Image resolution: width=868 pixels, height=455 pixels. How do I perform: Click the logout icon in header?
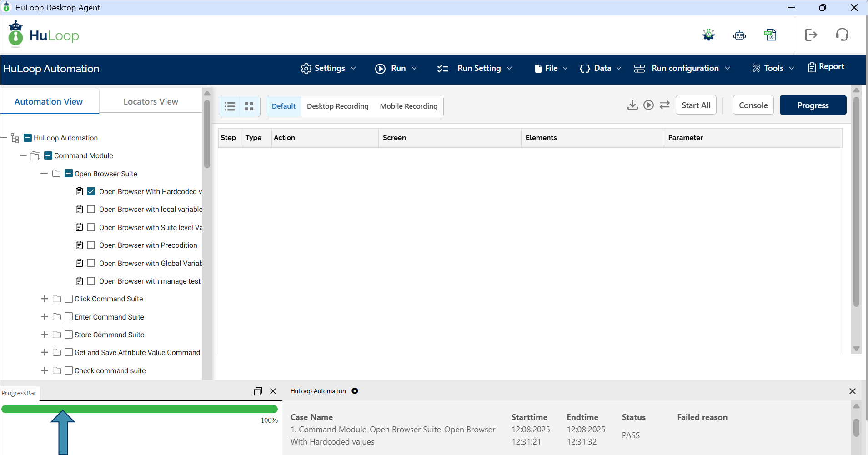[x=811, y=35]
